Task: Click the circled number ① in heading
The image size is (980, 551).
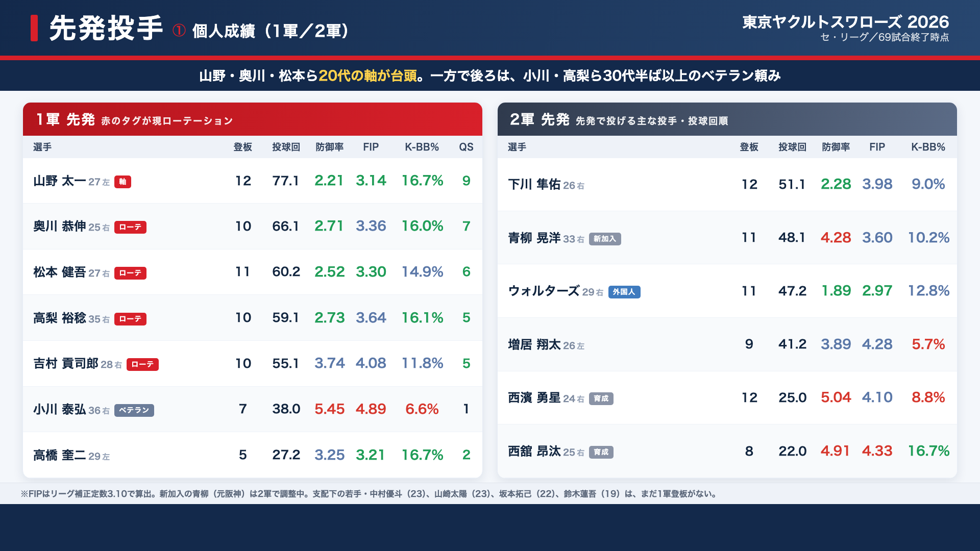Action: pyautogui.click(x=179, y=31)
